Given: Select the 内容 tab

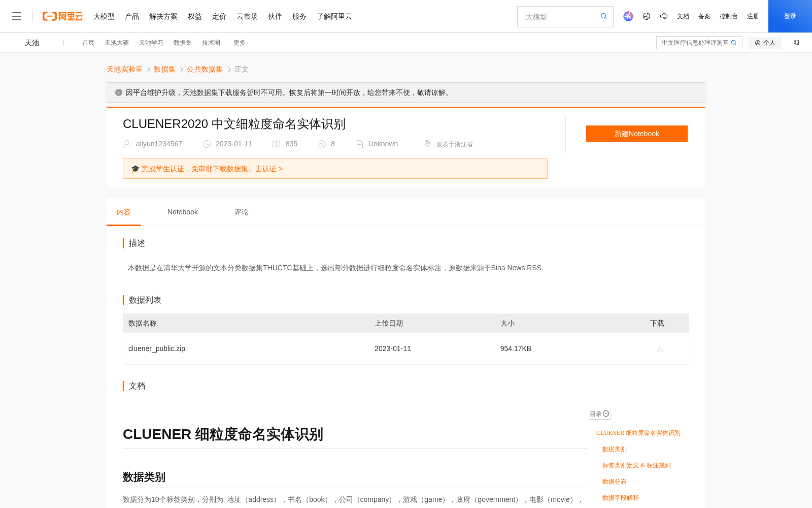Looking at the screenshot, I should point(124,212).
